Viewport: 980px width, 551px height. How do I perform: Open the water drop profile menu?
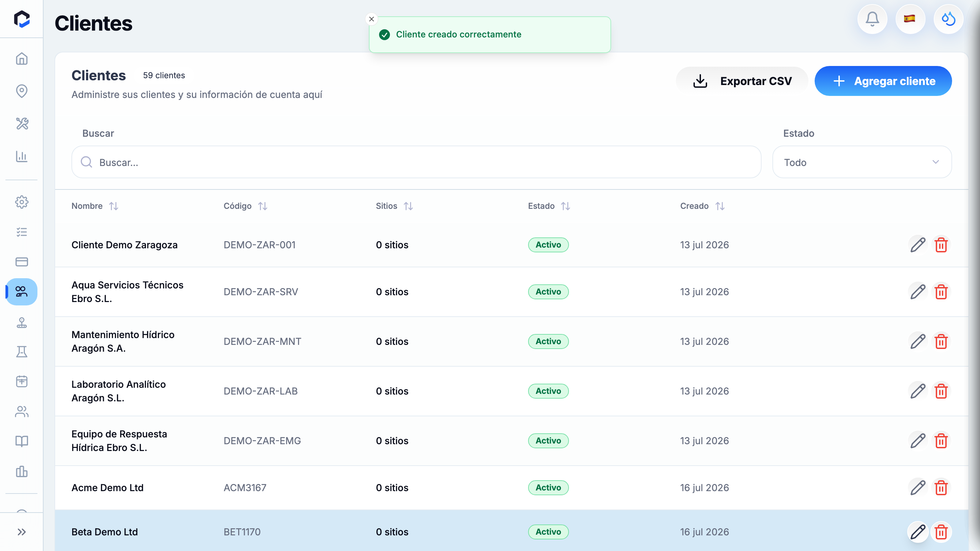click(948, 19)
